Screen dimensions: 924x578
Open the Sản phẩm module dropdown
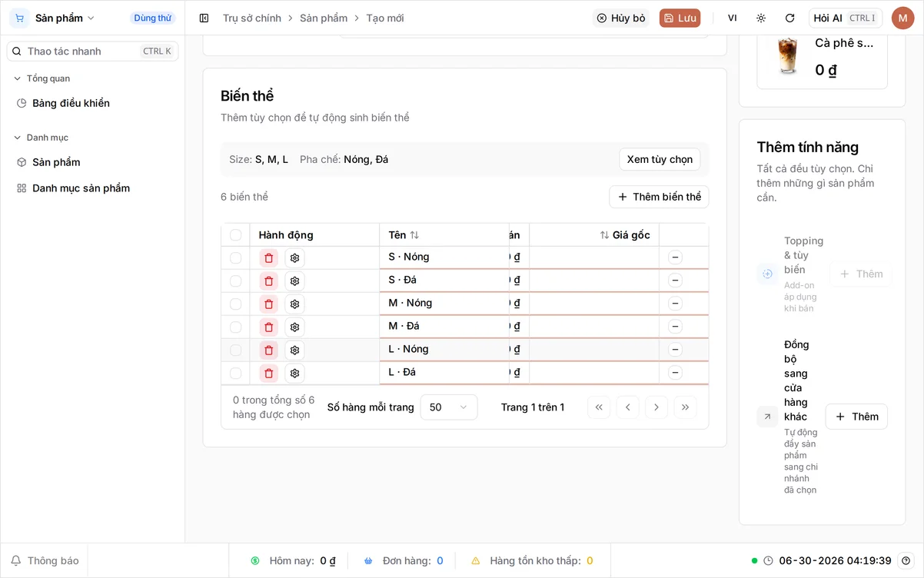coord(65,18)
